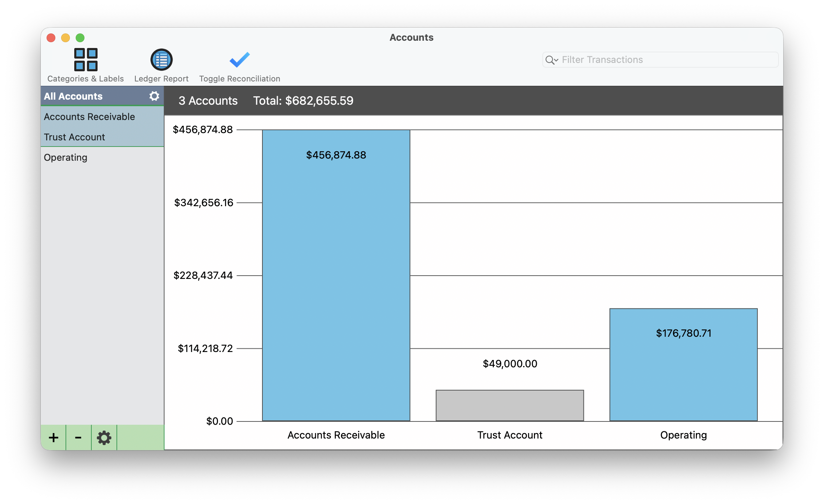Click the blue checkmark reconciliation icon
Screen dimensions: 824x504
[239, 59]
